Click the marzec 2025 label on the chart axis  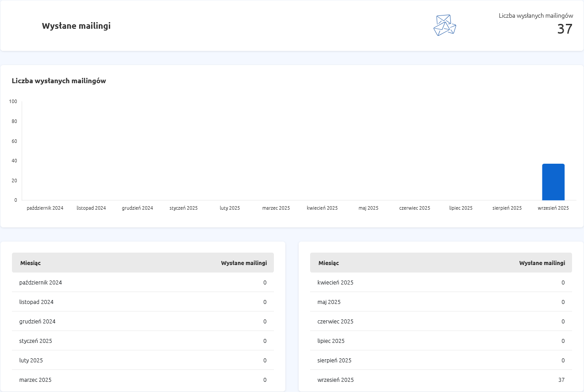click(276, 208)
